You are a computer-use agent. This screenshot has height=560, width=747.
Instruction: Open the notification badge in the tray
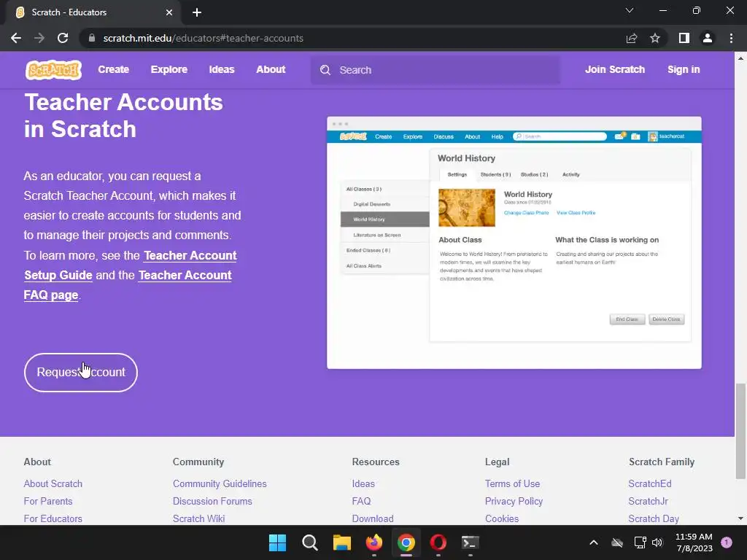pyautogui.click(x=727, y=542)
